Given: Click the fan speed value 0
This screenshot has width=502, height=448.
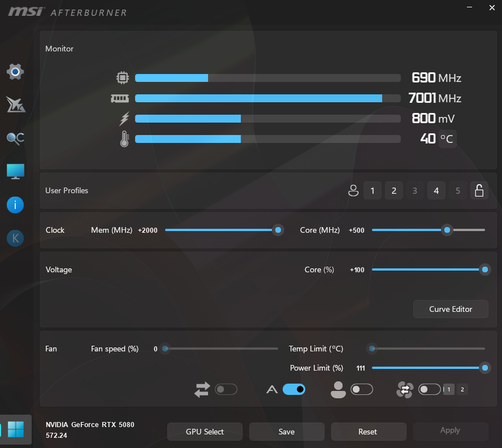Looking at the screenshot, I should tap(155, 349).
